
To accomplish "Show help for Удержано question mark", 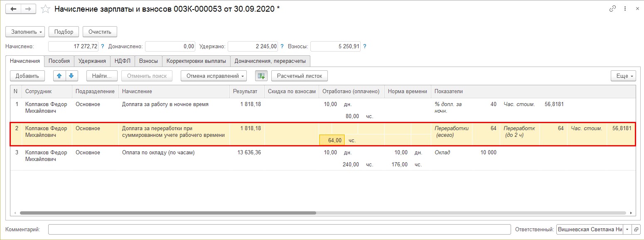I will point(282,47).
